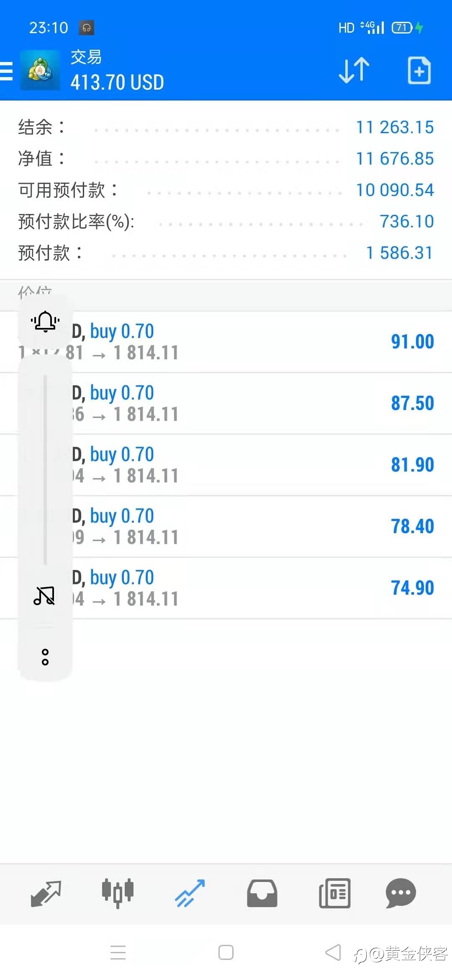Image resolution: width=452 pixels, height=980 pixels.
Task: Open the position showing profit 74.90
Action: [226, 588]
